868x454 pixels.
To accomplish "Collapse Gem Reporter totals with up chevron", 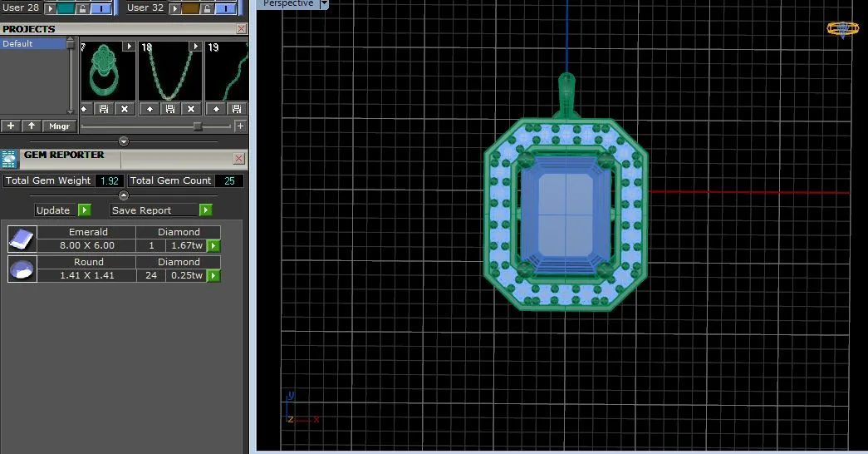I will click(x=124, y=195).
